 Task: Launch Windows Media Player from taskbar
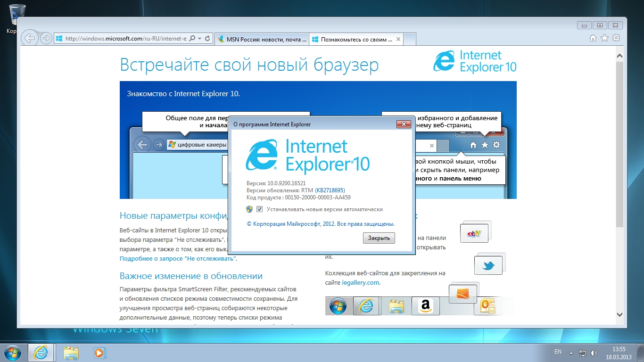[x=99, y=353]
